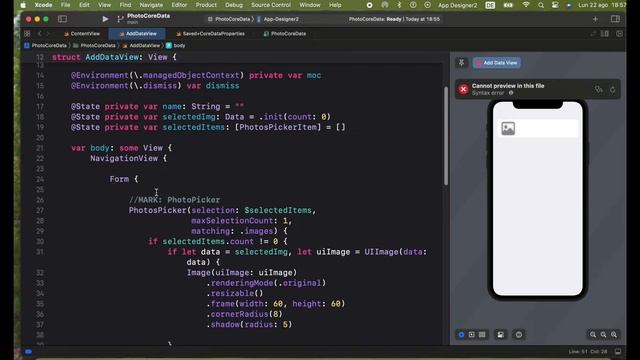Toggle the navigator sidebar
This screenshot has height=360, width=640.
coord(62,19)
